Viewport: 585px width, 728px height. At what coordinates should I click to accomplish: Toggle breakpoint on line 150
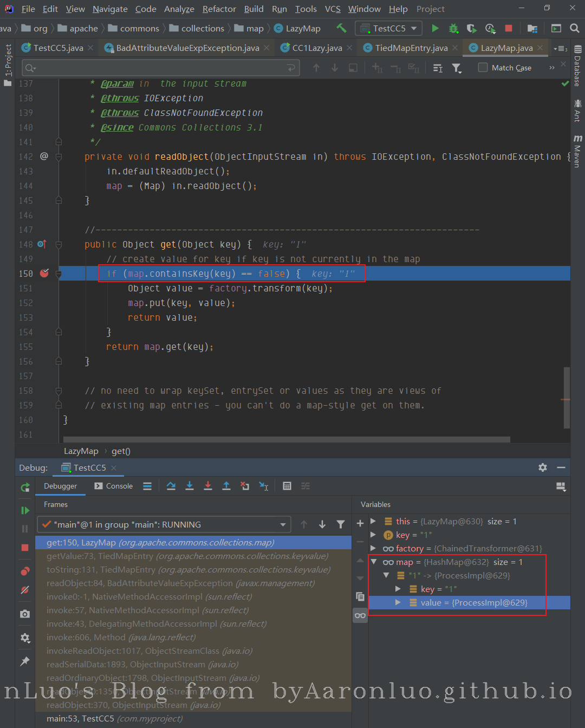(44, 274)
